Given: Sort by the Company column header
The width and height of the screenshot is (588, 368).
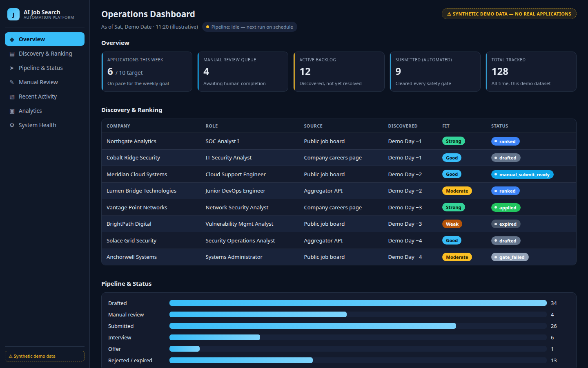Looking at the screenshot, I should 118,126.
